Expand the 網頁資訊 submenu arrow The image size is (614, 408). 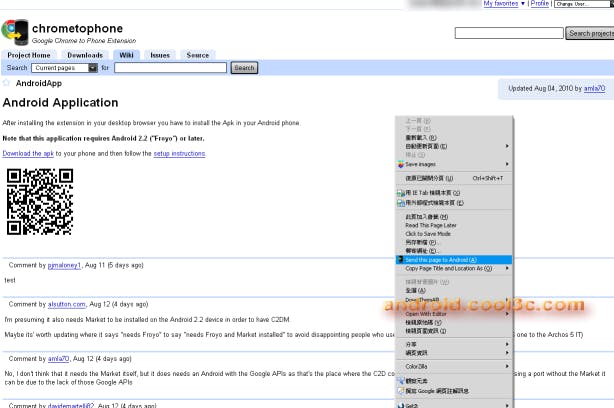click(507, 353)
